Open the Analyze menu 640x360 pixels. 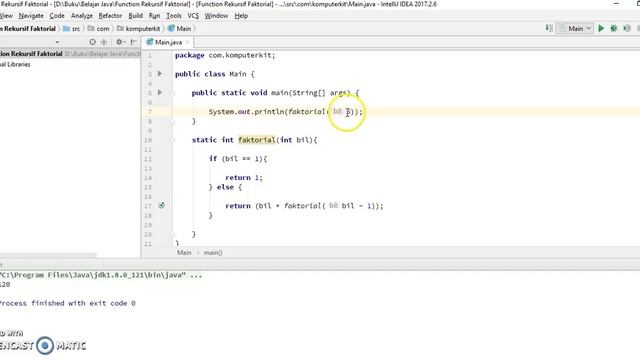coord(82,16)
